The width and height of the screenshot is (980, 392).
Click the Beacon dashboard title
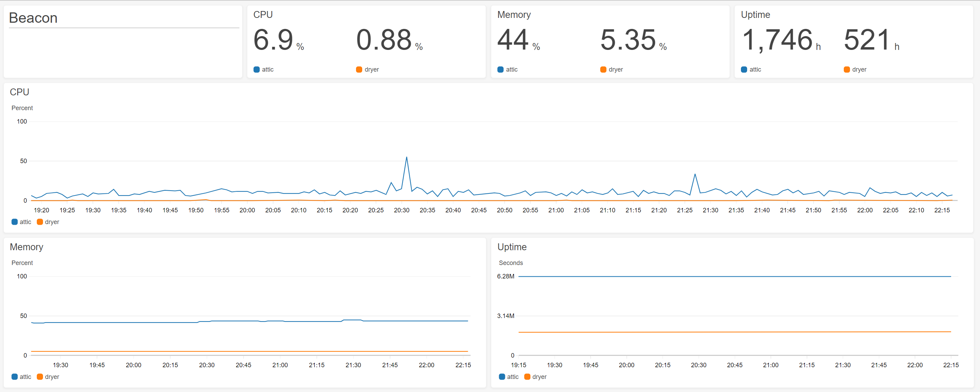click(33, 18)
